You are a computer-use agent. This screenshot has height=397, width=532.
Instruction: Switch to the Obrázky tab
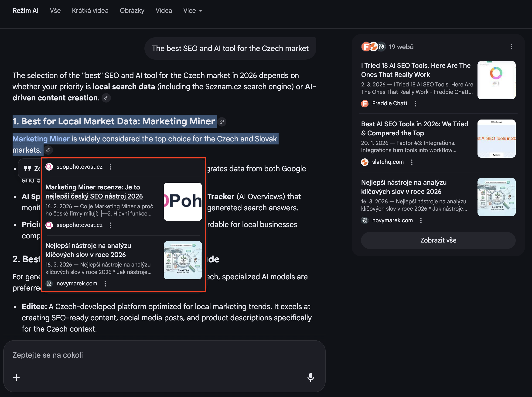pyautogui.click(x=132, y=10)
